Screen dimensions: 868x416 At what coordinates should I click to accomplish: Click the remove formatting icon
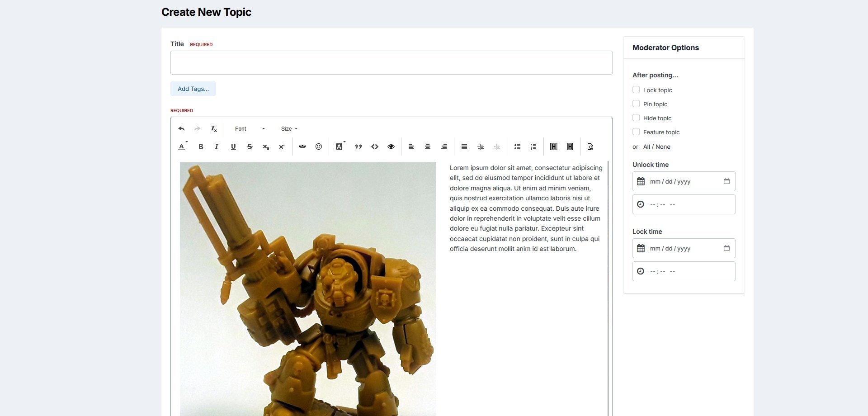(x=214, y=129)
